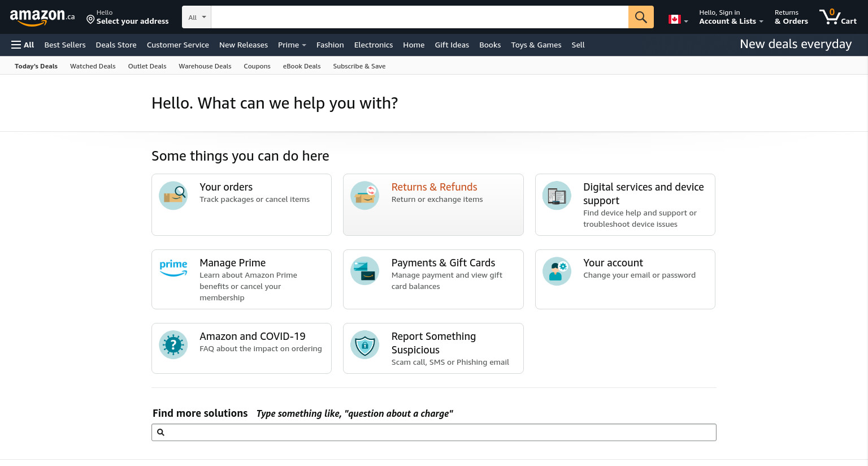Viewport: 868px width, 466px height.
Task: Open Returns & Orders link
Action: click(791, 17)
